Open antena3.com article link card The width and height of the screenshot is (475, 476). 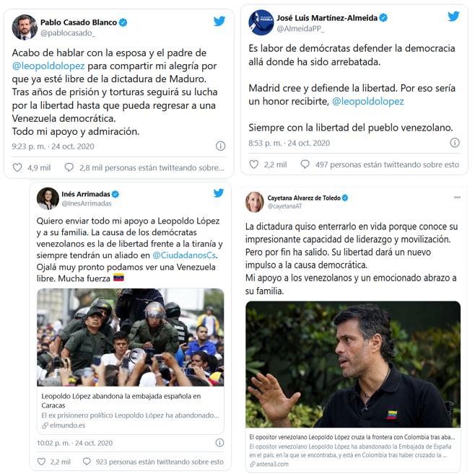tap(353, 450)
